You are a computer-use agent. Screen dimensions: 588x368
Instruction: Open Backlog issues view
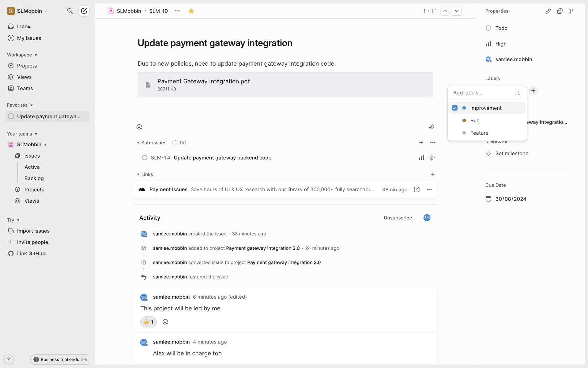pyautogui.click(x=34, y=178)
